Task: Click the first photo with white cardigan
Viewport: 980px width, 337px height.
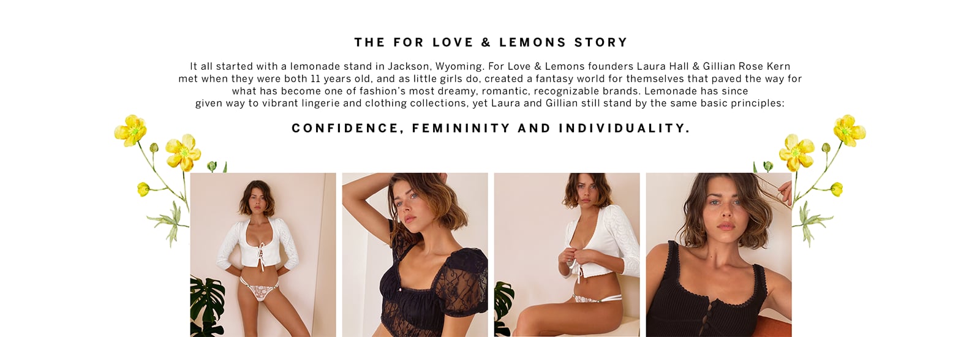Action: pyautogui.click(x=263, y=254)
